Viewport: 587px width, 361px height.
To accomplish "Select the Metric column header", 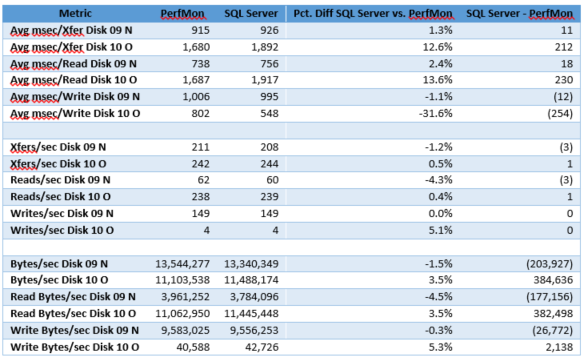I will 75,13.
